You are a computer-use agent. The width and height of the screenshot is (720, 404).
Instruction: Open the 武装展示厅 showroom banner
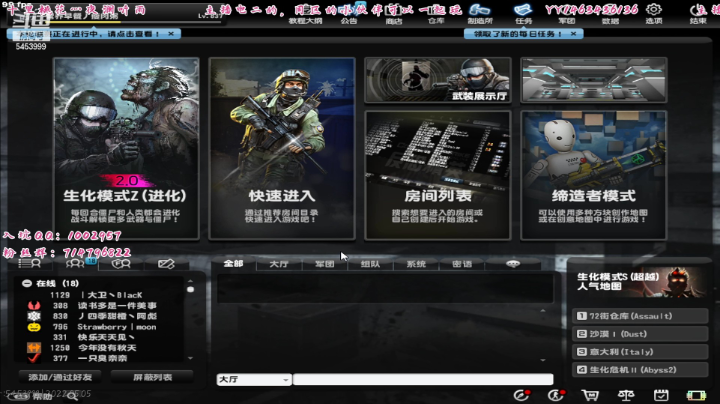tap(438, 80)
